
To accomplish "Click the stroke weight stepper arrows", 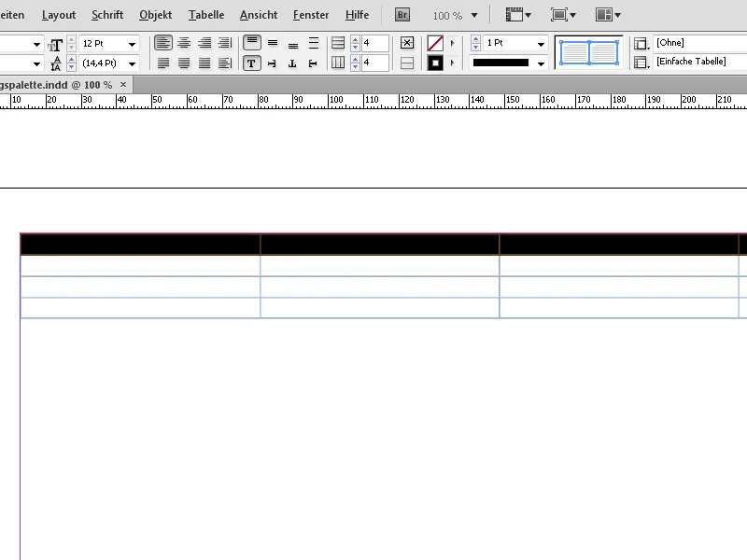I will 475,43.
